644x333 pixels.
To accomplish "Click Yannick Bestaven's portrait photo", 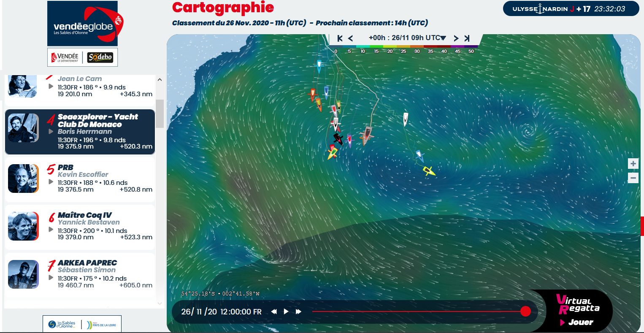I will (23, 226).
